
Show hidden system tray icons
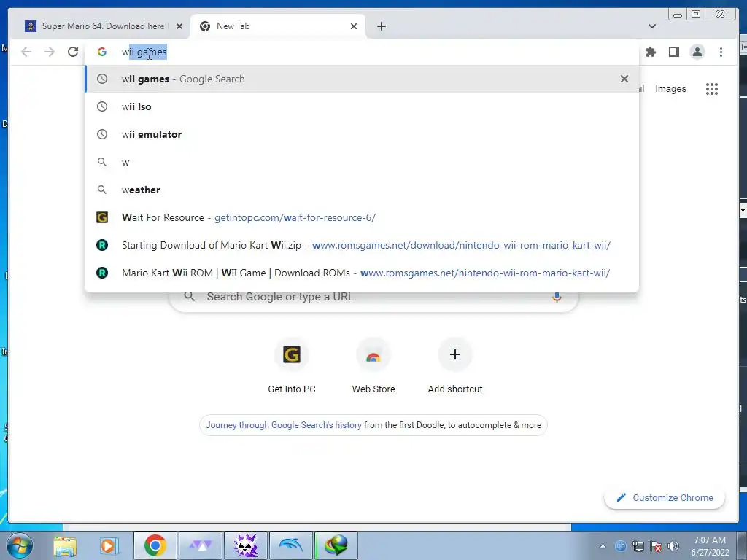click(603, 546)
